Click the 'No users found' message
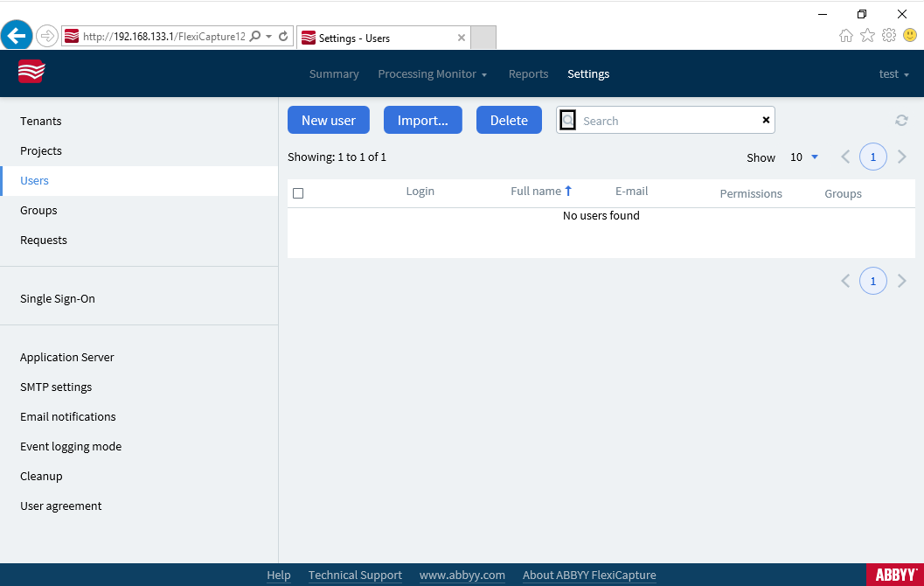924x586 pixels. 601,215
